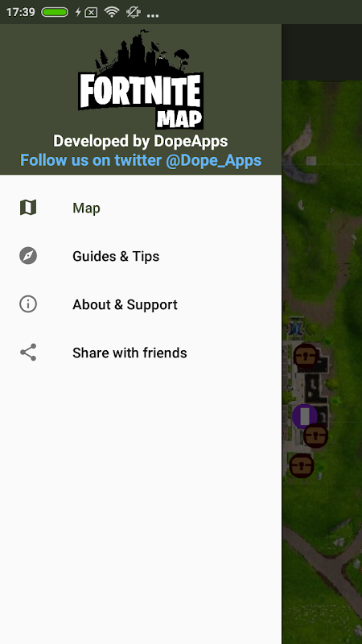Select the chest marker below purple marker

(315, 436)
